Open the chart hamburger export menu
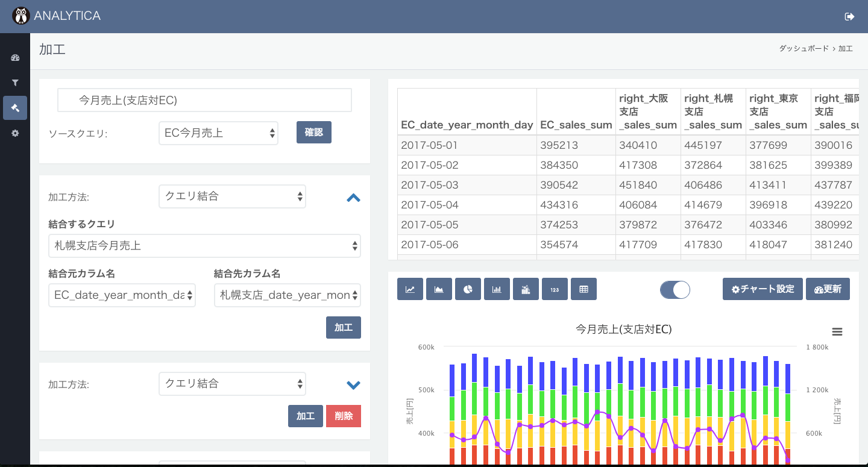This screenshot has height=467, width=868. pyautogui.click(x=837, y=332)
